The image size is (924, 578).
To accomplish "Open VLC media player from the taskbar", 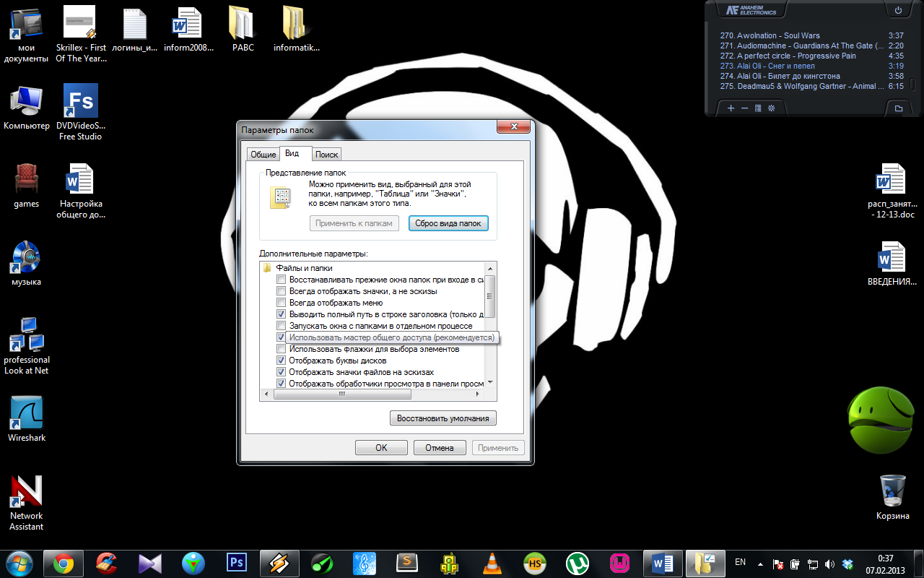I will coord(493,563).
